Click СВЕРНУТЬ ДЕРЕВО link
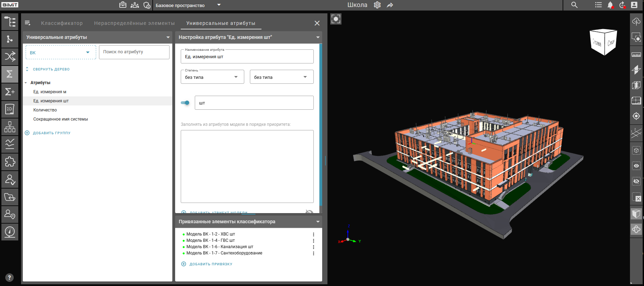 coord(51,69)
